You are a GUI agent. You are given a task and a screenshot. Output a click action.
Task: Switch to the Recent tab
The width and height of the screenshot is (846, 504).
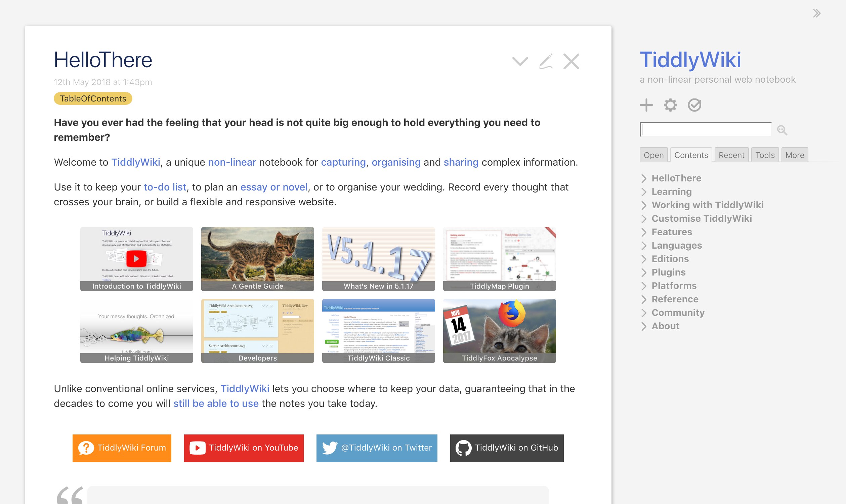[x=731, y=155]
